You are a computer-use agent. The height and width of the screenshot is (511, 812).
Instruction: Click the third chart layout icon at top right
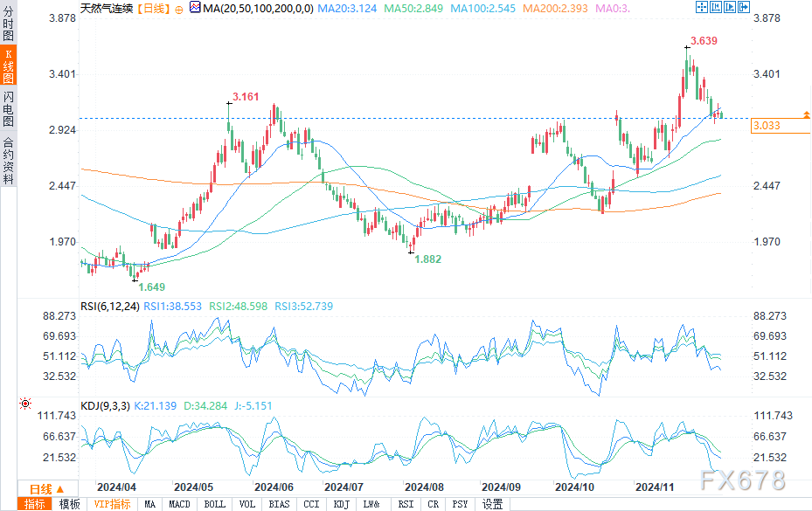point(729,7)
